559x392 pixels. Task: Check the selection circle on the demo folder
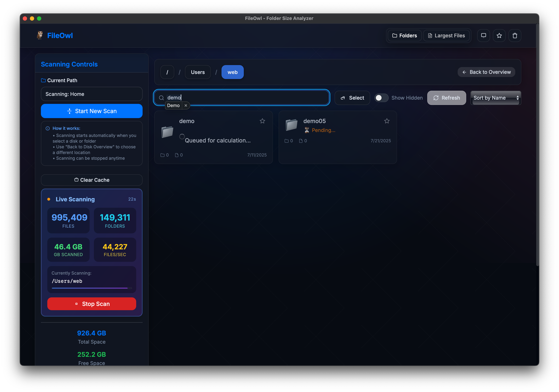pyautogui.click(x=182, y=137)
